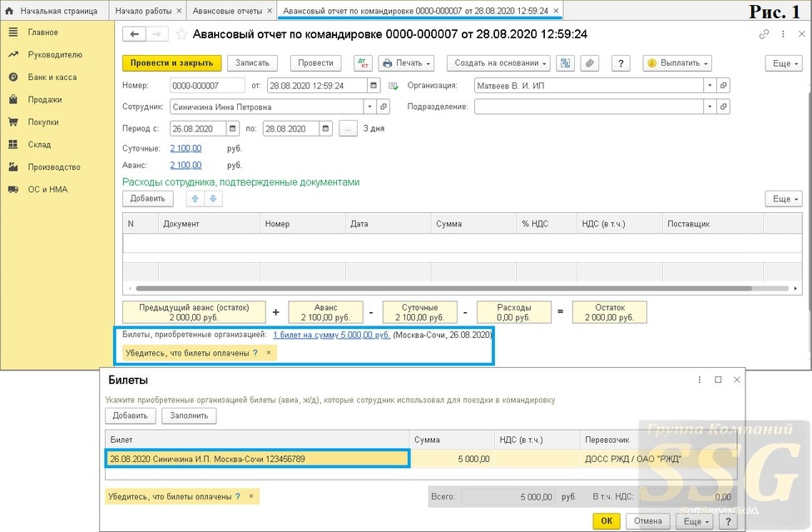Open Продажи section in sidebar

(x=45, y=99)
